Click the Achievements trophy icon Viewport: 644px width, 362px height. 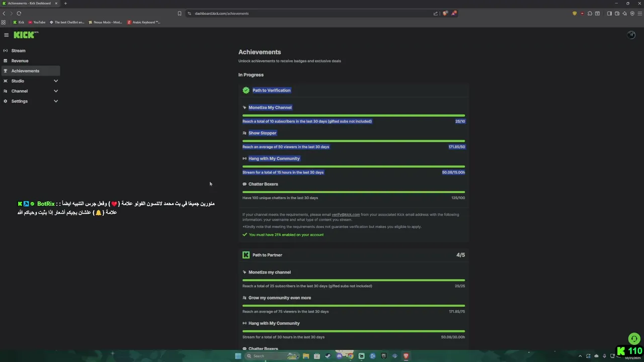6,71
